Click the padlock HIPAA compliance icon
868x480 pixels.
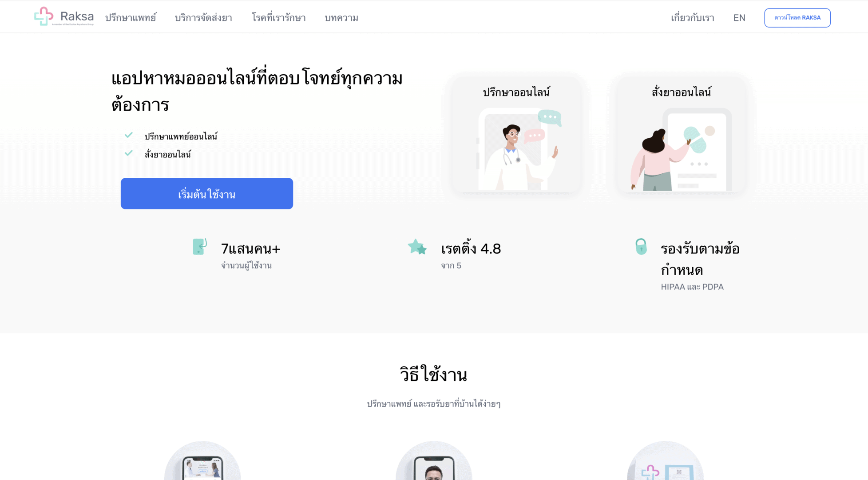(641, 246)
